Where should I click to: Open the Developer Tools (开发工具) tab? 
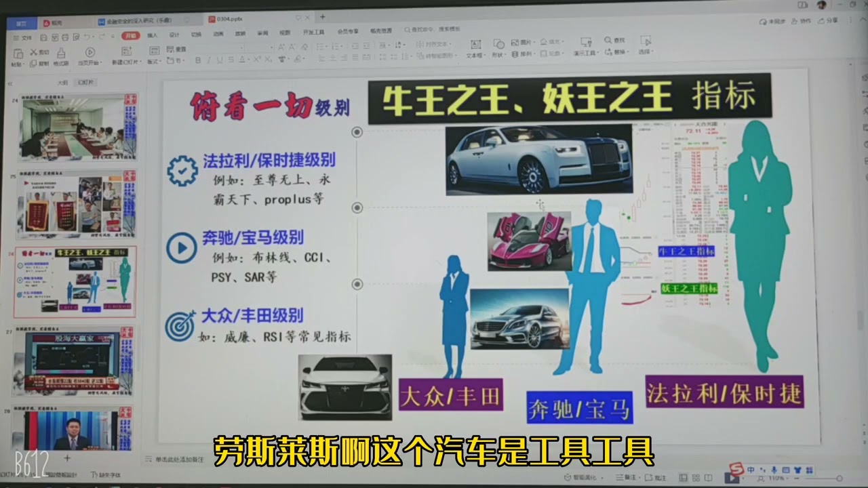(x=313, y=32)
